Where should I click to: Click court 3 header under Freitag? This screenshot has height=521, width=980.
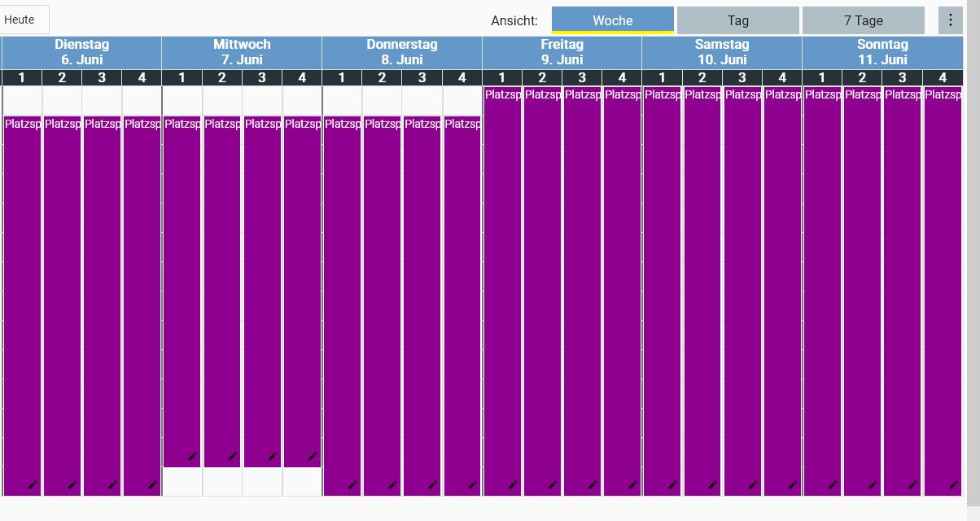[x=582, y=77]
